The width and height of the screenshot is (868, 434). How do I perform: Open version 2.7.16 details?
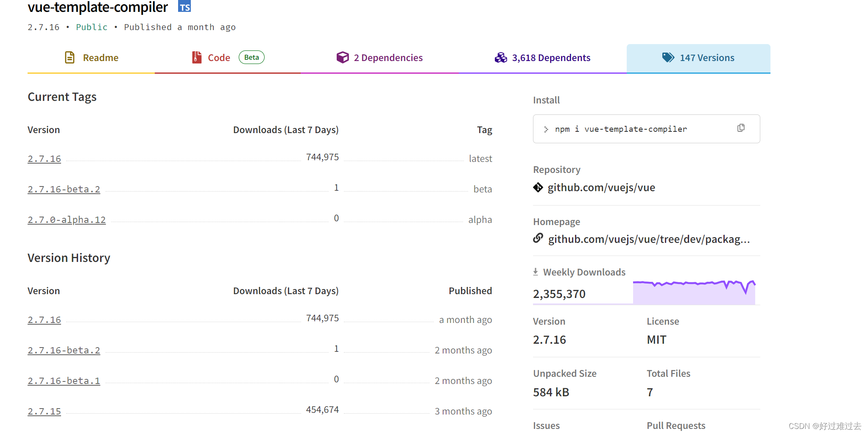pos(44,159)
